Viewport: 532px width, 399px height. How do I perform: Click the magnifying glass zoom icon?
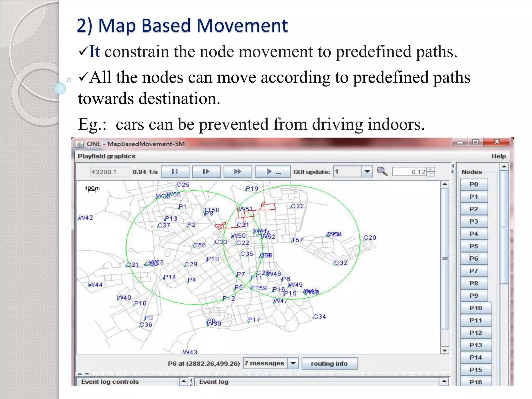pos(382,171)
